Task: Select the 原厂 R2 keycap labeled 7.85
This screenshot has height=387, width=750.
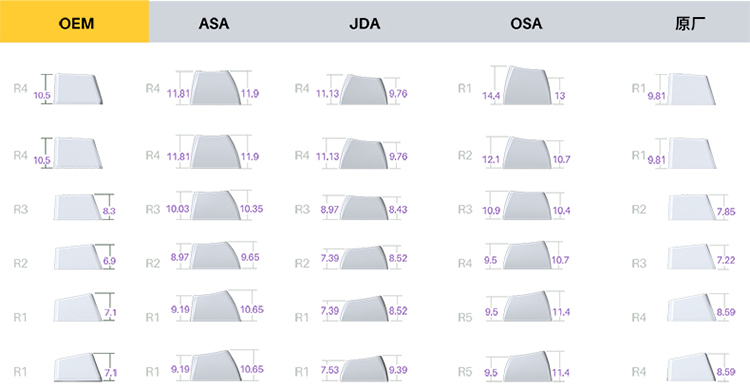Action: (x=692, y=208)
